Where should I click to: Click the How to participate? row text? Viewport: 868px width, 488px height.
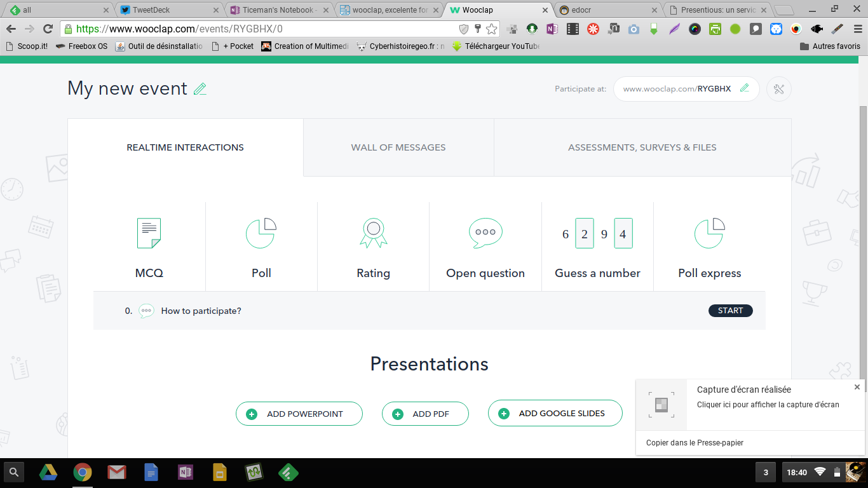201,311
